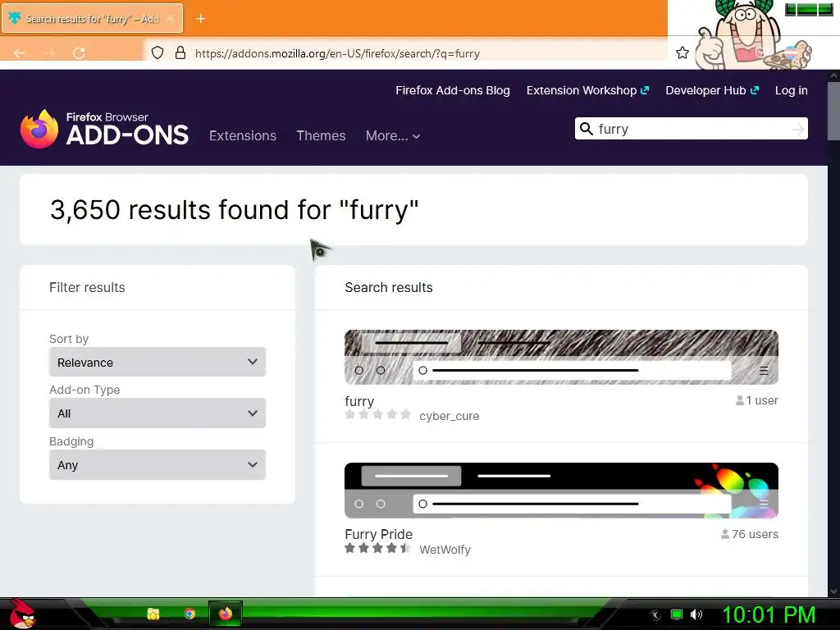The width and height of the screenshot is (840, 630).
Task: Open the Firefox Add-ons Blog link
Action: 453,90
